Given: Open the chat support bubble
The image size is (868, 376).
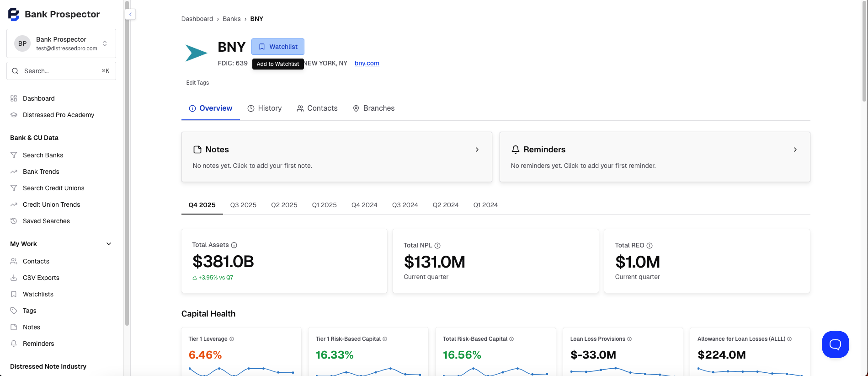Looking at the screenshot, I should (835, 344).
